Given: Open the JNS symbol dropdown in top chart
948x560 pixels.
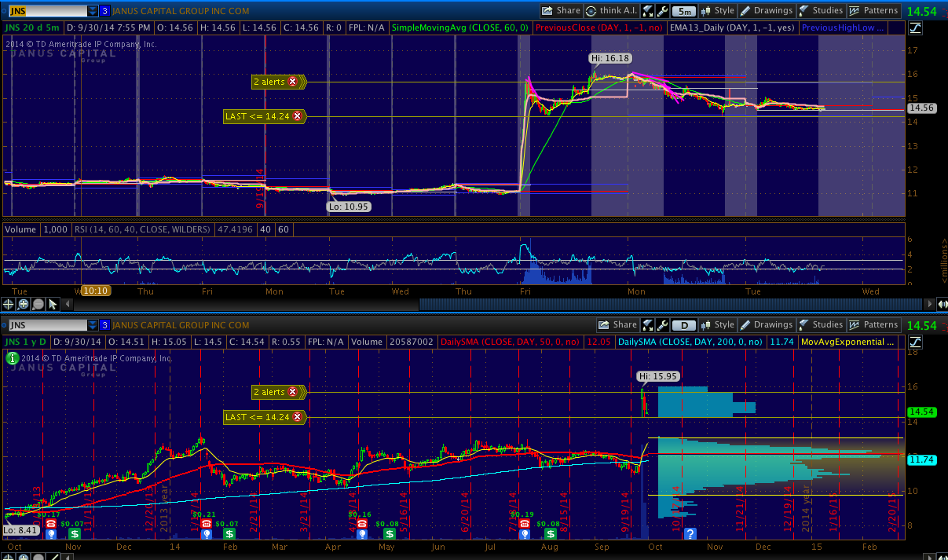Looking at the screenshot, I should (93, 11).
